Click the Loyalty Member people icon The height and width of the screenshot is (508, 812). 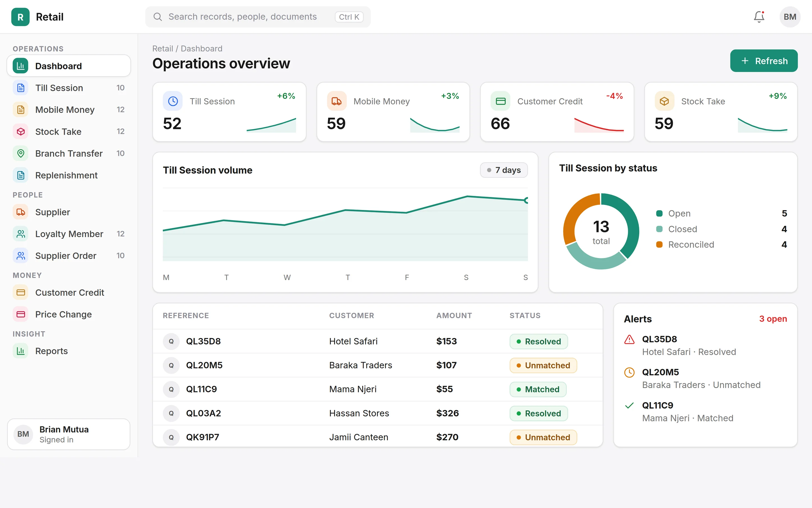tap(21, 234)
